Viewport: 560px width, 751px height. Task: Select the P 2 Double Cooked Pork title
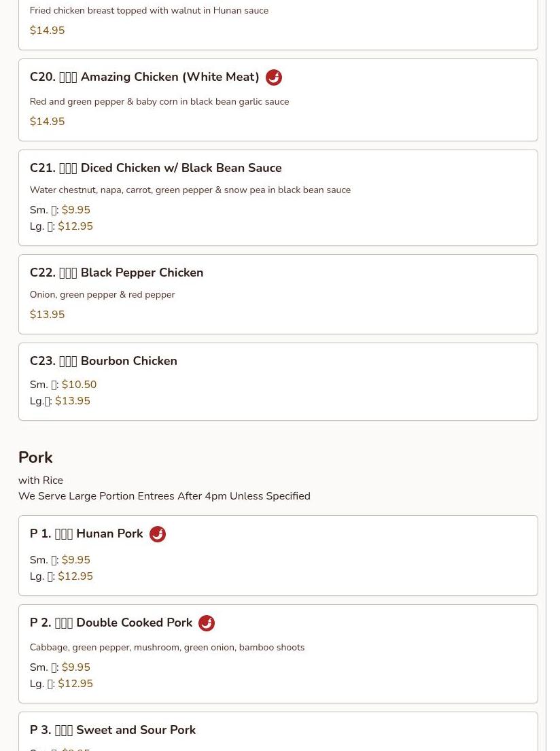pyautogui.click(x=111, y=623)
